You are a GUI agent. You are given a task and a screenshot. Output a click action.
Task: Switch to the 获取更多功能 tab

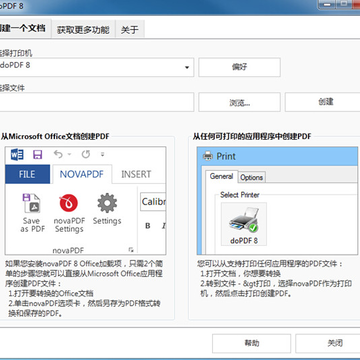[x=83, y=30]
